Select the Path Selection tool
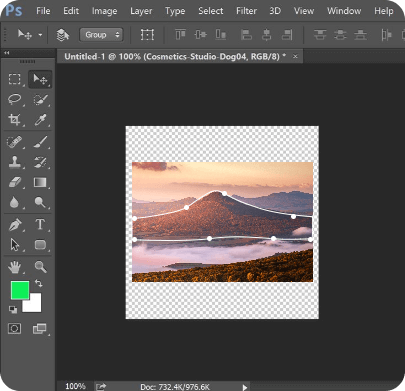405x391 pixels. click(x=14, y=245)
